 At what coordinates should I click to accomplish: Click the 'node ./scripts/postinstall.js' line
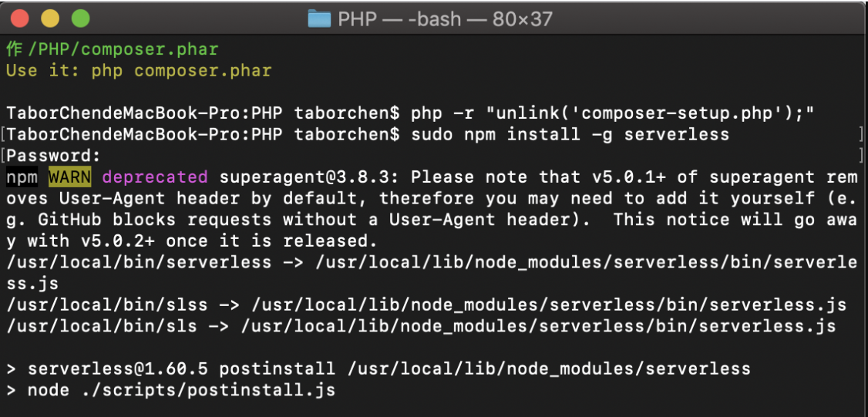pyautogui.click(x=171, y=389)
